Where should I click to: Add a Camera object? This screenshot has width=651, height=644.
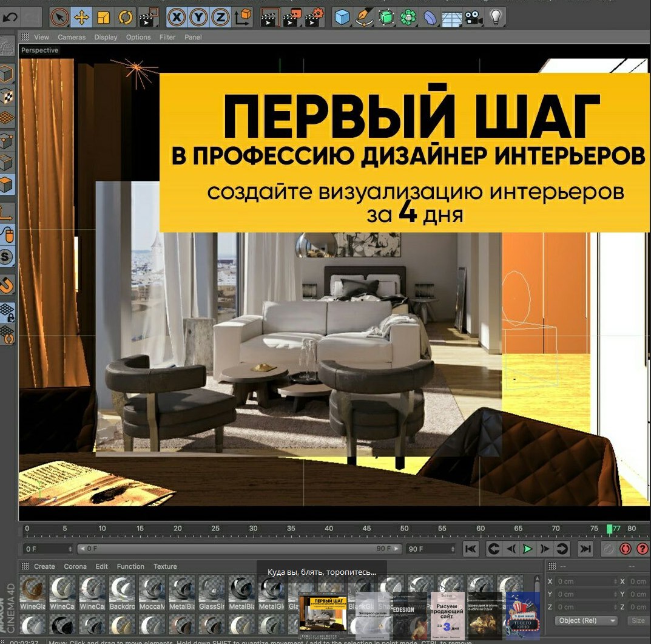[x=474, y=18]
